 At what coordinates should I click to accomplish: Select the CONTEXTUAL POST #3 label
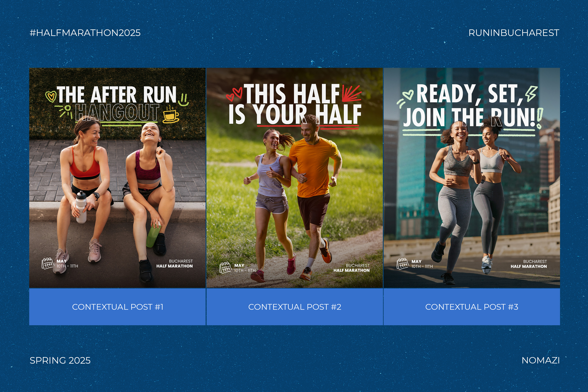(x=471, y=307)
